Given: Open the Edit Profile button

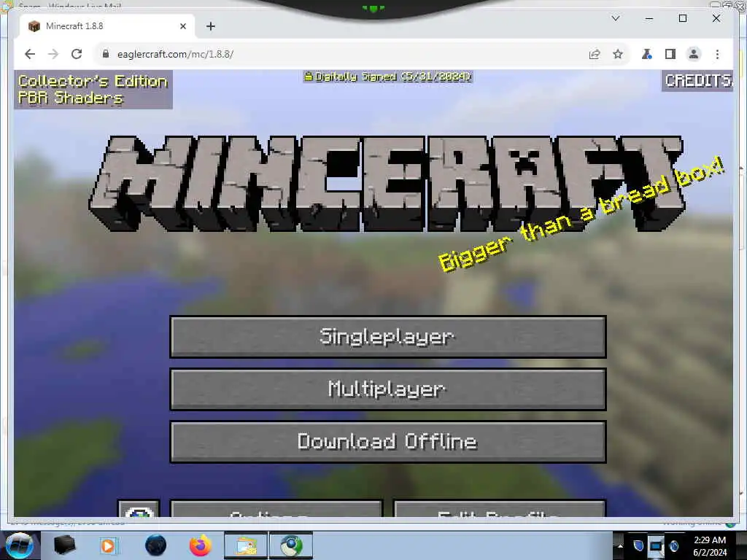Looking at the screenshot, I should (x=499, y=508).
